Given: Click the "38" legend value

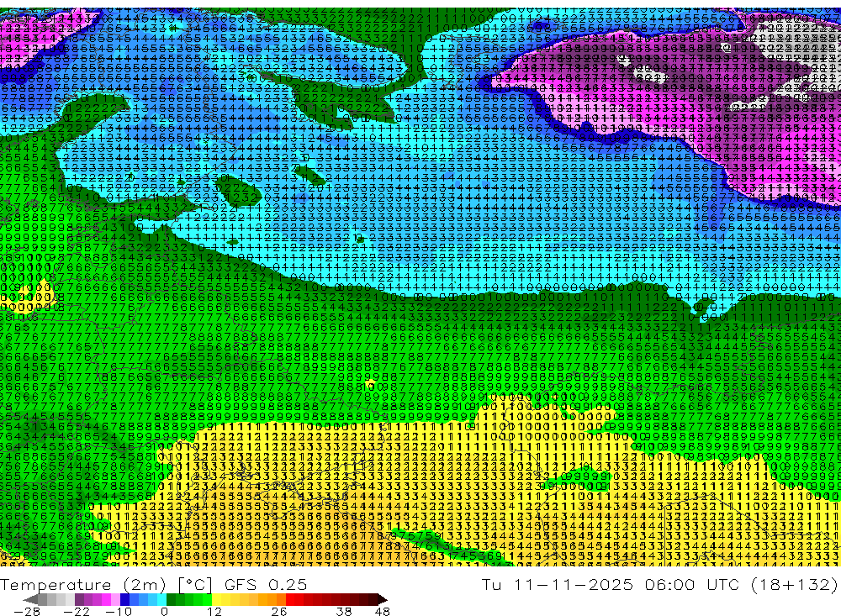Looking at the screenshot, I should (344, 611).
